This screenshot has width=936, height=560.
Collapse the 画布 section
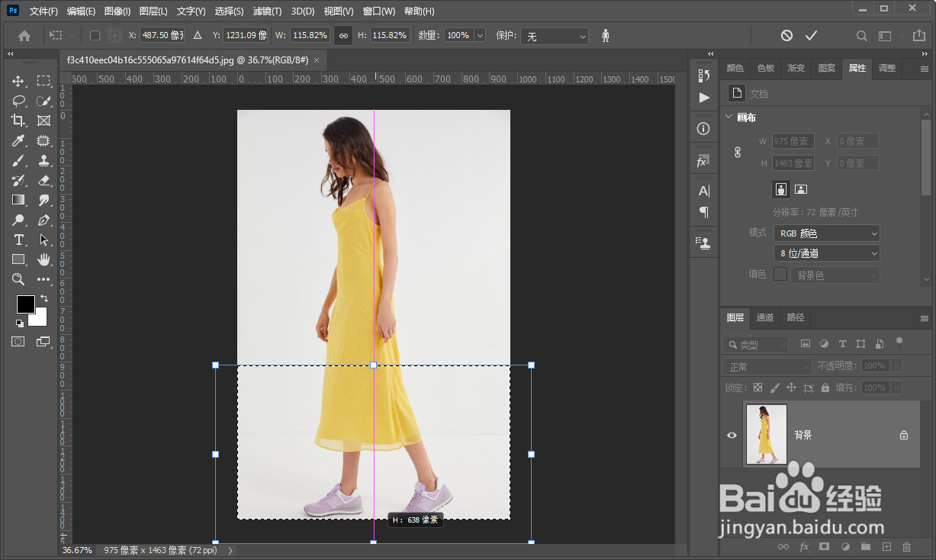click(x=727, y=117)
